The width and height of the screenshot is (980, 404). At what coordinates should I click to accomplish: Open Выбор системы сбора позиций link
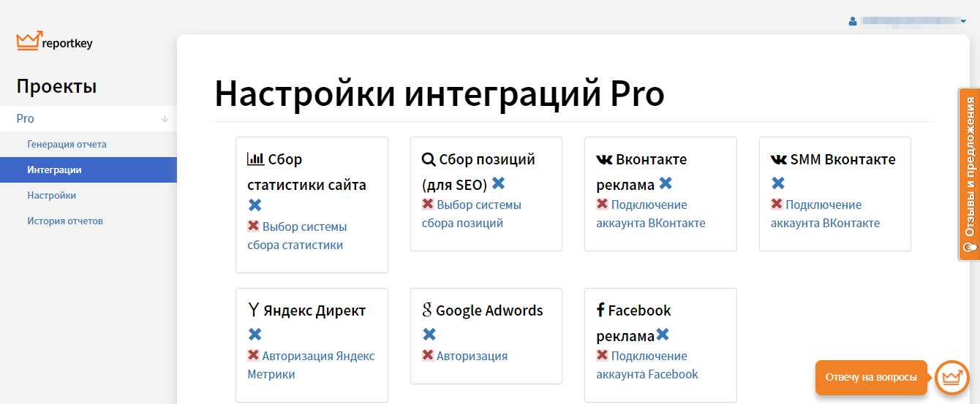(472, 214)
